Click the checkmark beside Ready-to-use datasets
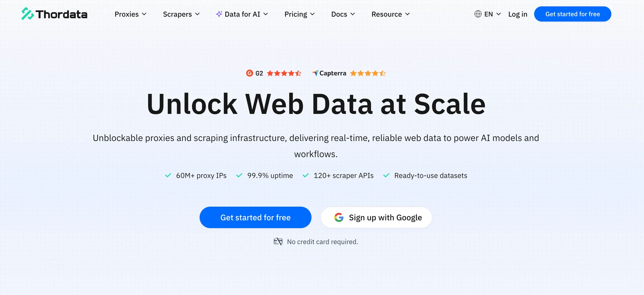 (x=386, y=175)
